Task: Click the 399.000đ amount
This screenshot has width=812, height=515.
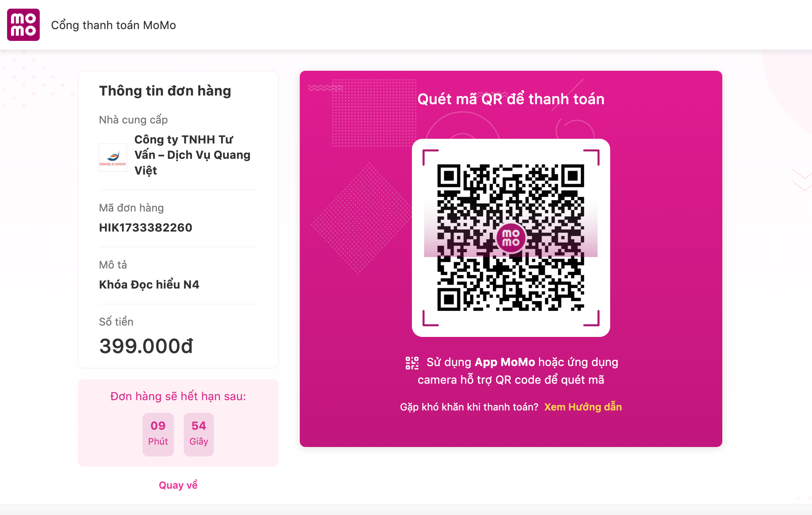Action: tap(146, 346)
